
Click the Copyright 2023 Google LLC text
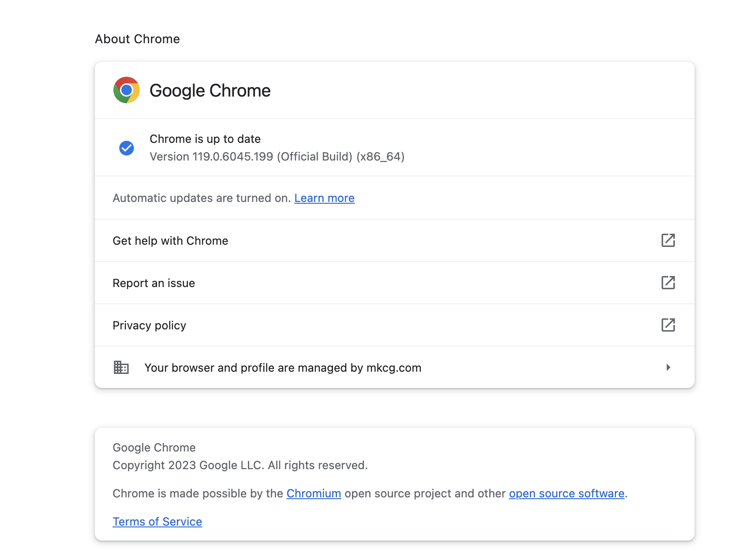(x=240, y=465)
